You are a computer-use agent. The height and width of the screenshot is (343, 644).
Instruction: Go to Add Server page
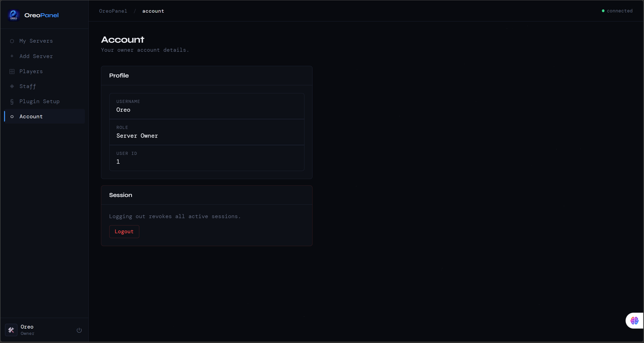click(44, 56)
